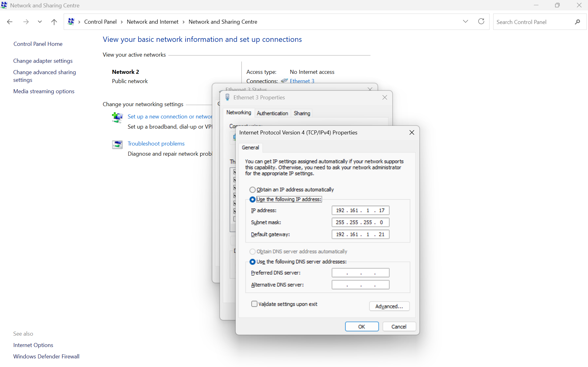Viewport: 588px width, 367px height.
Task: Click the Preferred DNS server field
Action: 360,273
